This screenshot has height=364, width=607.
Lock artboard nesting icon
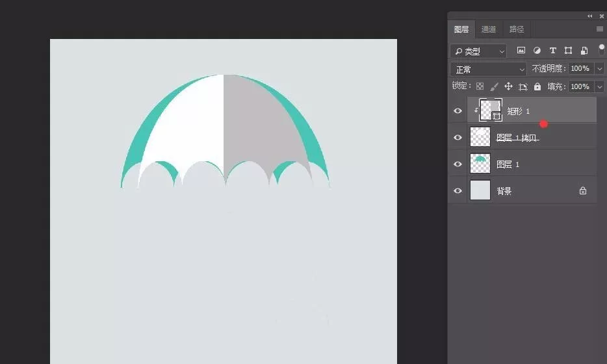pos(523,86)
